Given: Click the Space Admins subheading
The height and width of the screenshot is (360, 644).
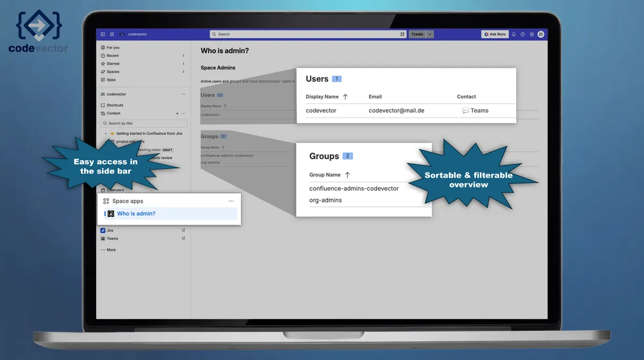Looking at the screenshot, I should (218, 68).
